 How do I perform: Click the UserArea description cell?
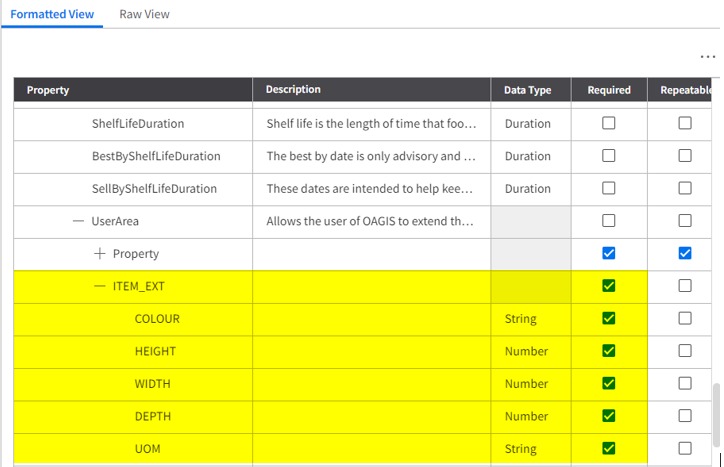point(371,221)
